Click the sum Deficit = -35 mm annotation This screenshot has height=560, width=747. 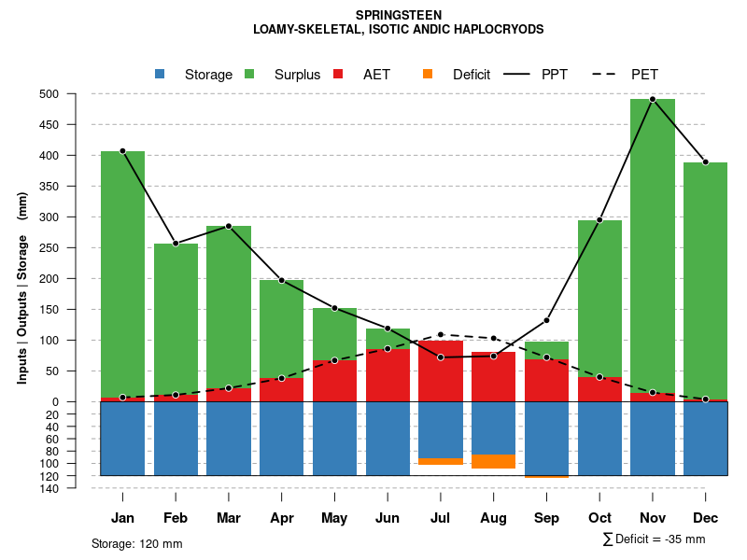point(654,539)
